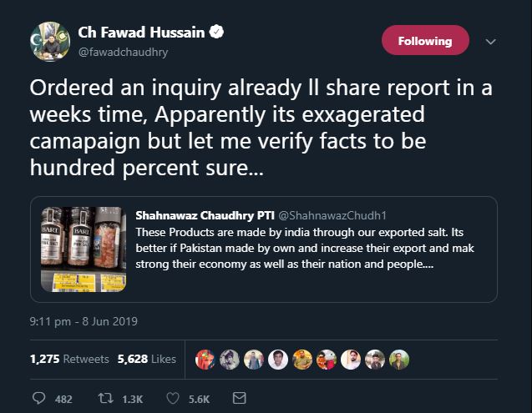The width and height of the screenshot is (532, 413).
Task: Click the first liker avatar in the row
Action: (x=205, y=359)
